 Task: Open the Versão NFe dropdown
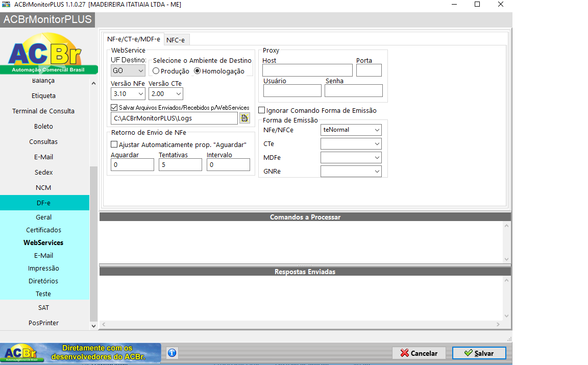[128, 94]
